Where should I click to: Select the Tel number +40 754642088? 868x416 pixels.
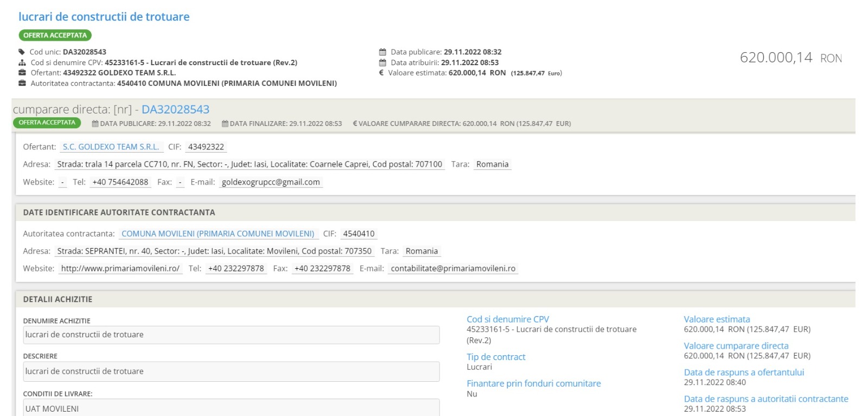[120, 182]
